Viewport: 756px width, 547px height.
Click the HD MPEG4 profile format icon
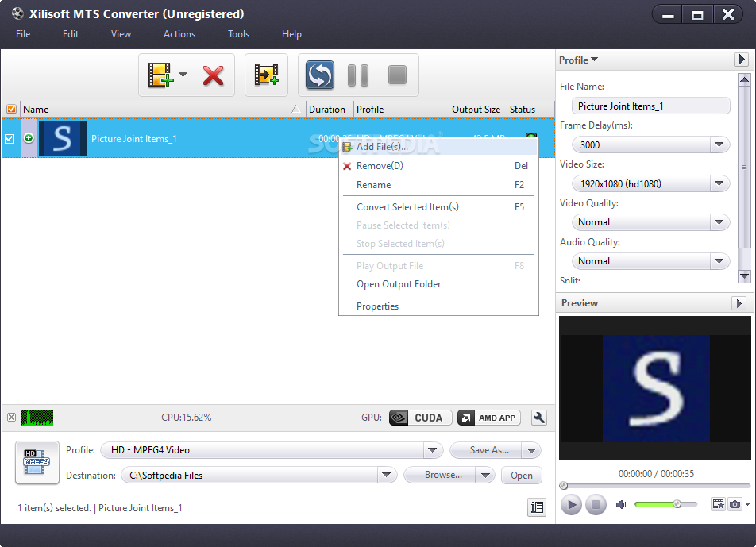(37, 462)
